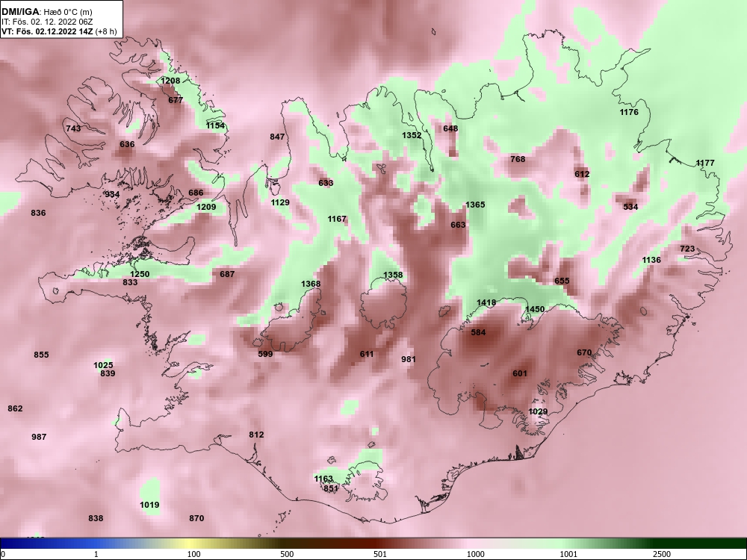
Task: Select the 1450 value label
Action: pyautogui.click(x=535, y=310)
